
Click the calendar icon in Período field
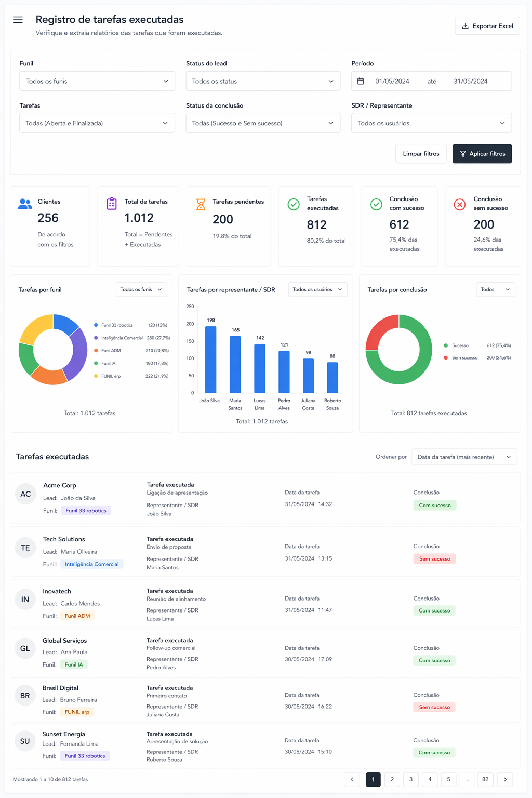(361, 81)
